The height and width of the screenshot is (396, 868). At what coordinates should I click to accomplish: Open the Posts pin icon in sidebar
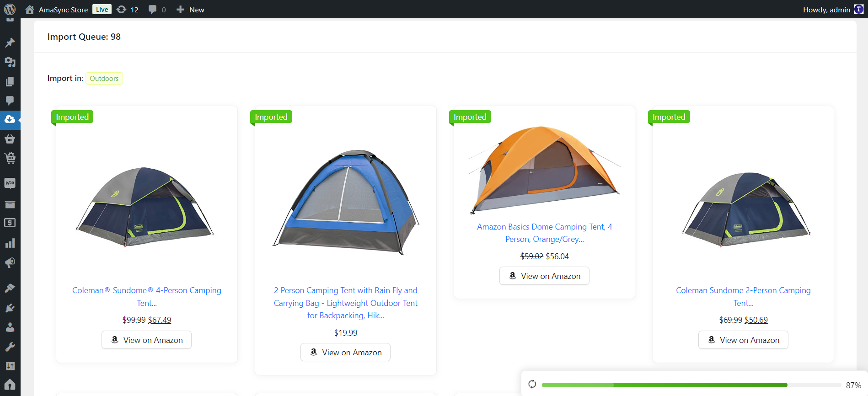click(10, 43)
